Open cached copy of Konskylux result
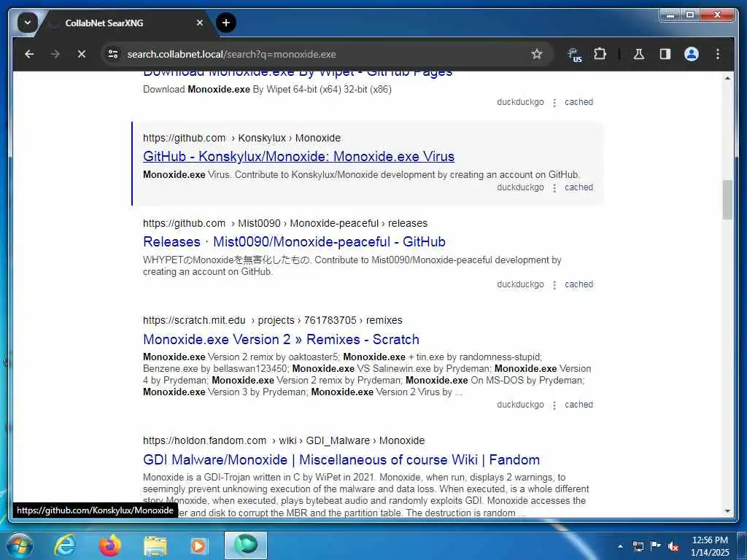 coord(578,187)
